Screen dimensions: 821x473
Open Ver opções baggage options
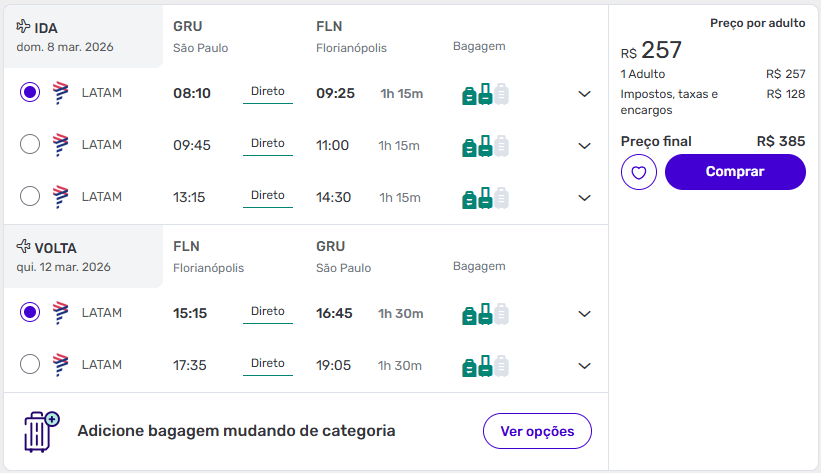pos(537,432)
